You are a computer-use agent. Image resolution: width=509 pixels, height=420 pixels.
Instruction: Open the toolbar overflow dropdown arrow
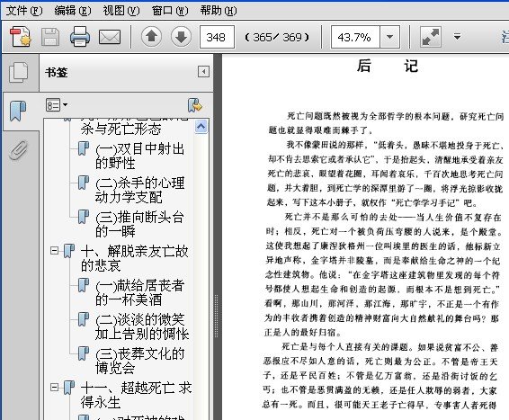coord(457,37)
